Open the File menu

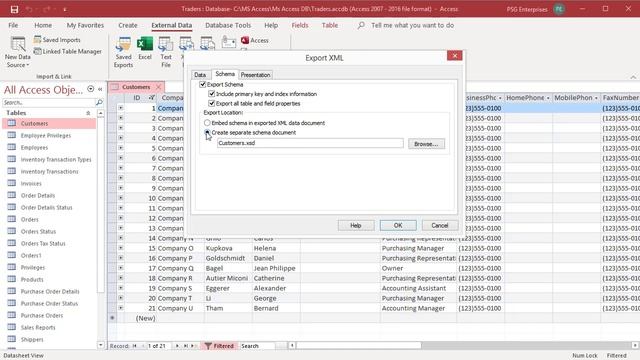pyautogui.click(x=13, y=25)
